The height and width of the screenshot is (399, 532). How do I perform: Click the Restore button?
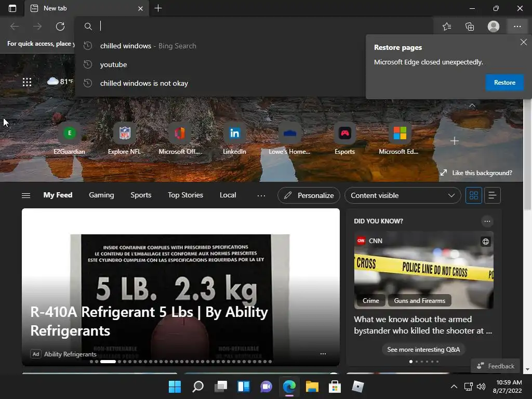(x=504, y=83)
